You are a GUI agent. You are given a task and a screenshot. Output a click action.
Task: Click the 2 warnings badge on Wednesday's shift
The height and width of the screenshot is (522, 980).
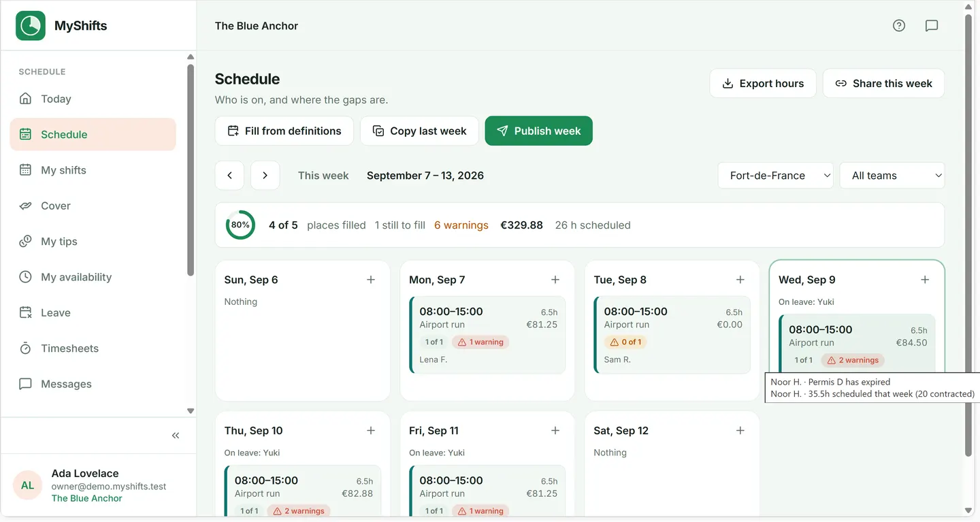click(853, 360)
